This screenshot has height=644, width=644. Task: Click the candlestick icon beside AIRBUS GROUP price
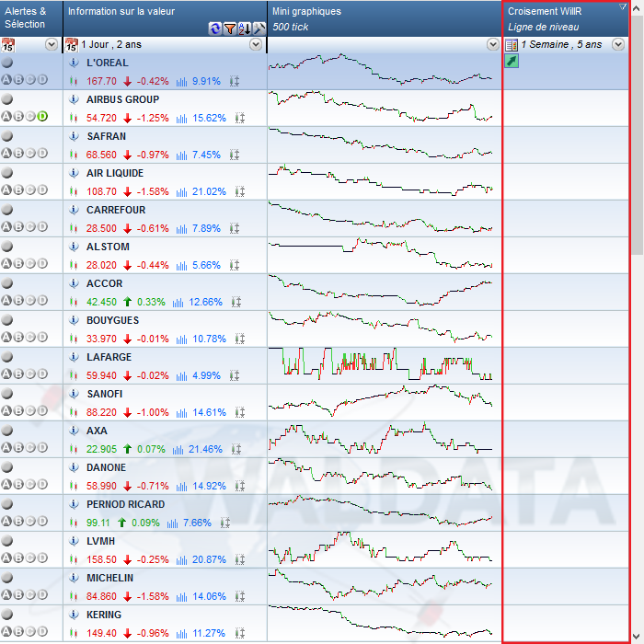click(x=72, y=118)
